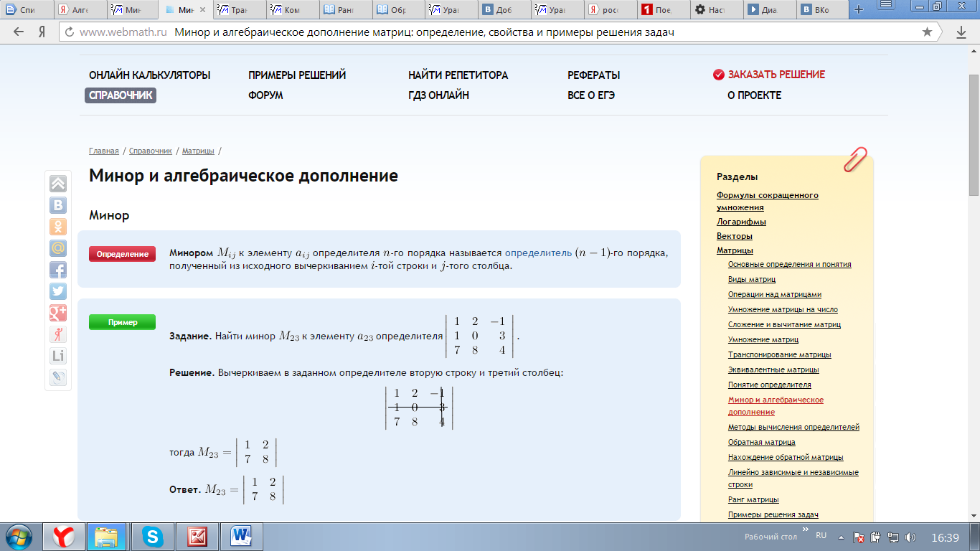Share page via Ya.ru red figure icon
980x551 pixels.
click(x=58, y=334)
